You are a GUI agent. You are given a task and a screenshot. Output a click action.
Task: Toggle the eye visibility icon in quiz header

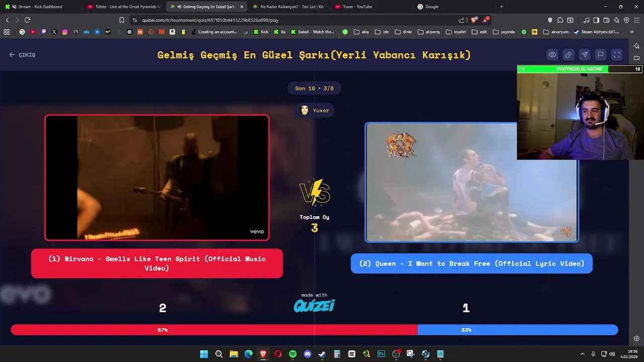pos(552,55)
